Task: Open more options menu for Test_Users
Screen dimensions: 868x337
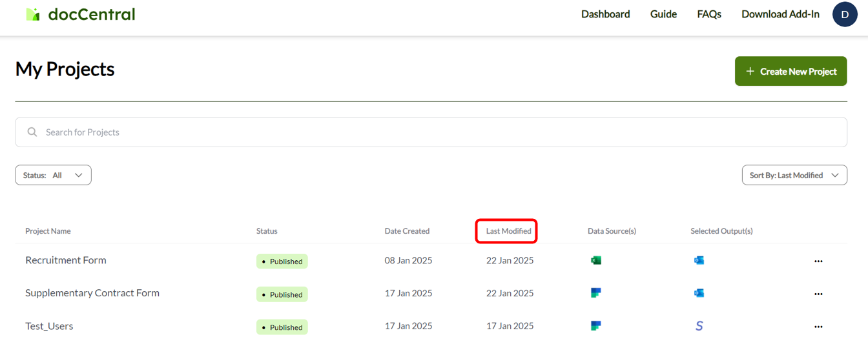Action: 818,327
